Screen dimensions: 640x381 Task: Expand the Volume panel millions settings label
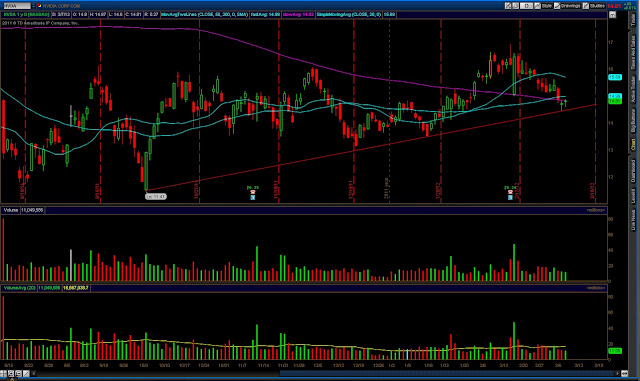[596, 210]
